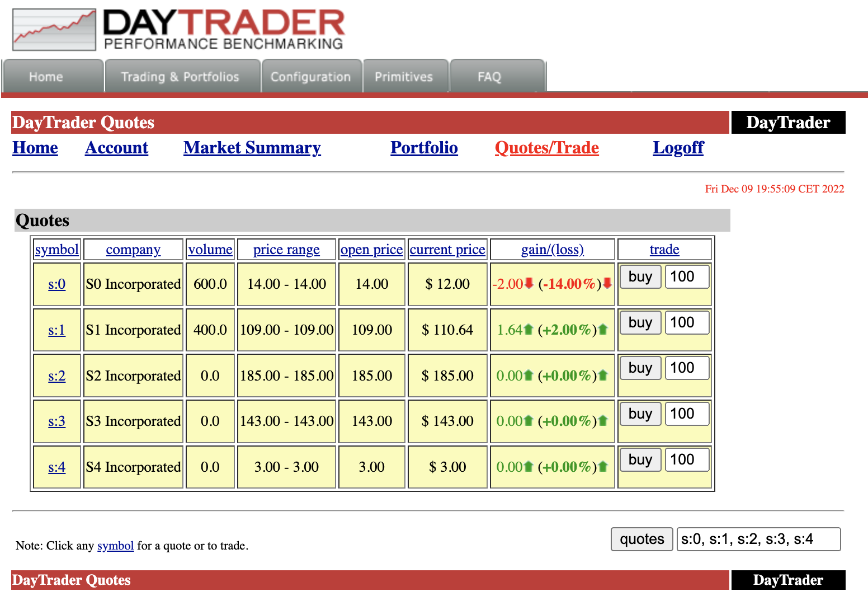Focus the symbols field next to quotes
This screenshot has width=868, height=610.
pyautogui.click(x=758, y=539)
